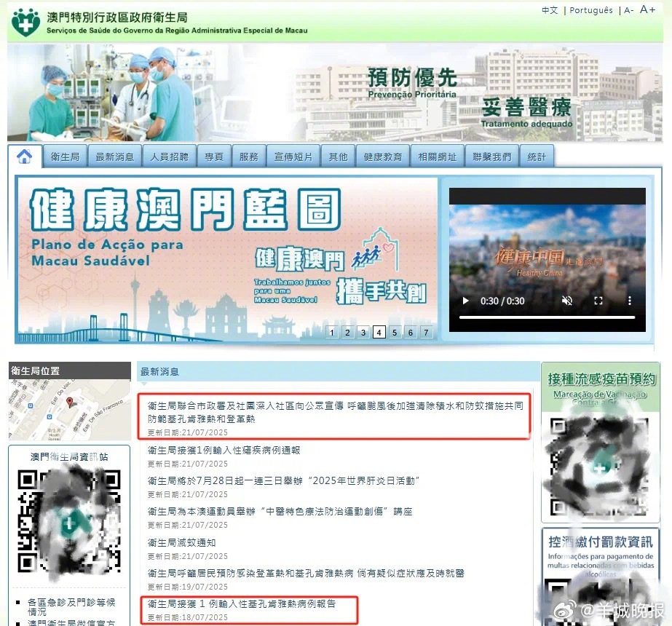Select the 人員招聘 tab

[x=169, y=155]
